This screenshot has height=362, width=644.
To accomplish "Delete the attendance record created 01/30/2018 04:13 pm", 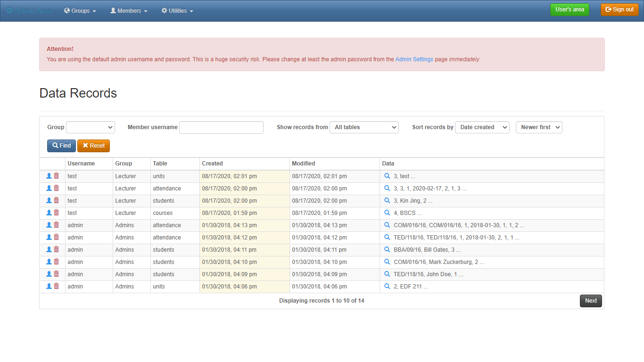I will [56, 225].
